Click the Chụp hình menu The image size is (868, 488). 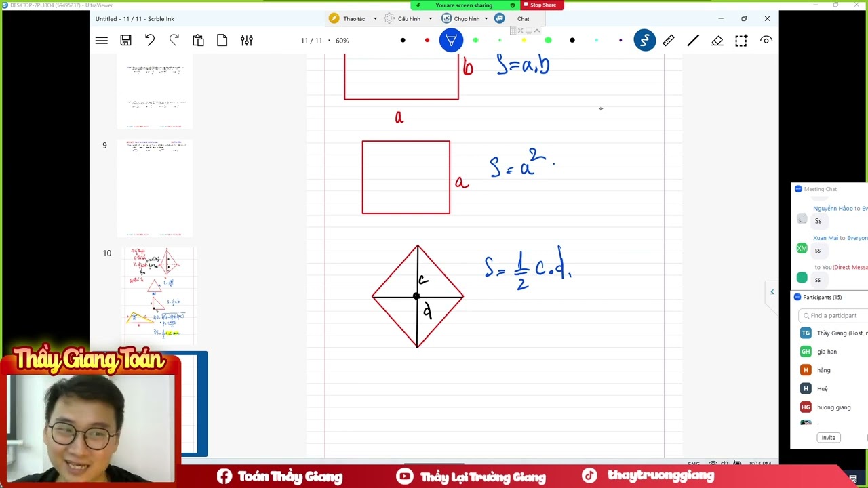467,19
